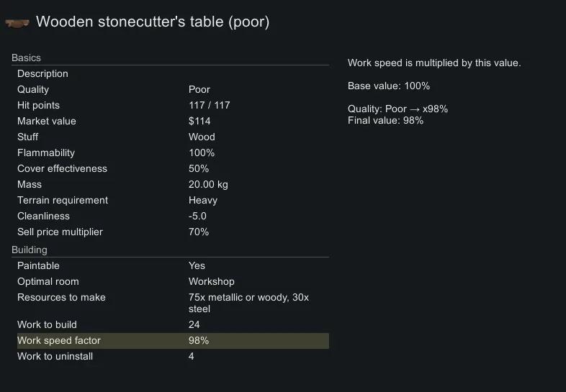Click the Mass stat row

170,184
